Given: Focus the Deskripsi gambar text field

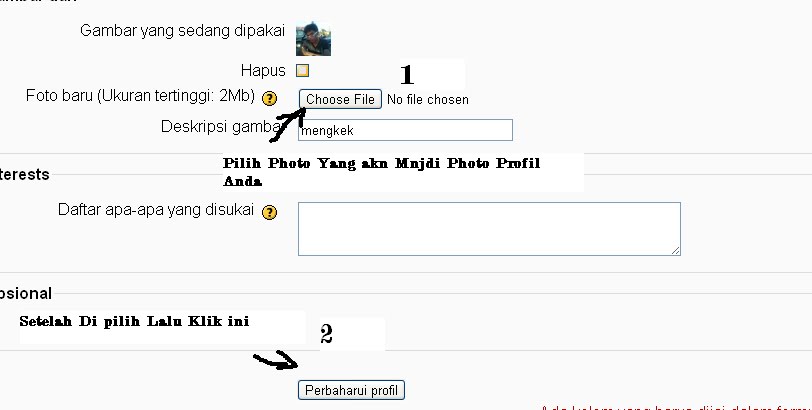Looking at the screenshot, I should [x=405, y=130].
